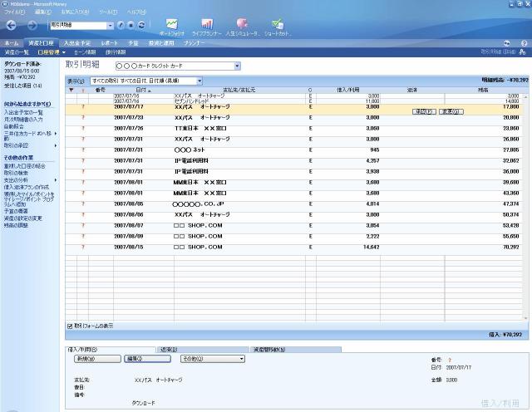Open the お気に入り menu
Screen dimensions: 532x412
click(75, 12)
